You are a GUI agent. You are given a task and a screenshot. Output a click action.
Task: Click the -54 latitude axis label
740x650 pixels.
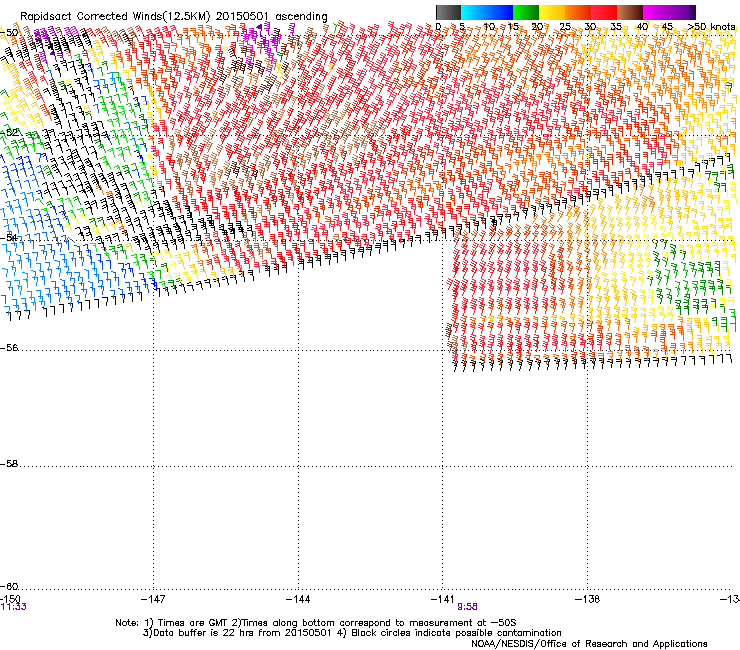click(x=9, y=237)
